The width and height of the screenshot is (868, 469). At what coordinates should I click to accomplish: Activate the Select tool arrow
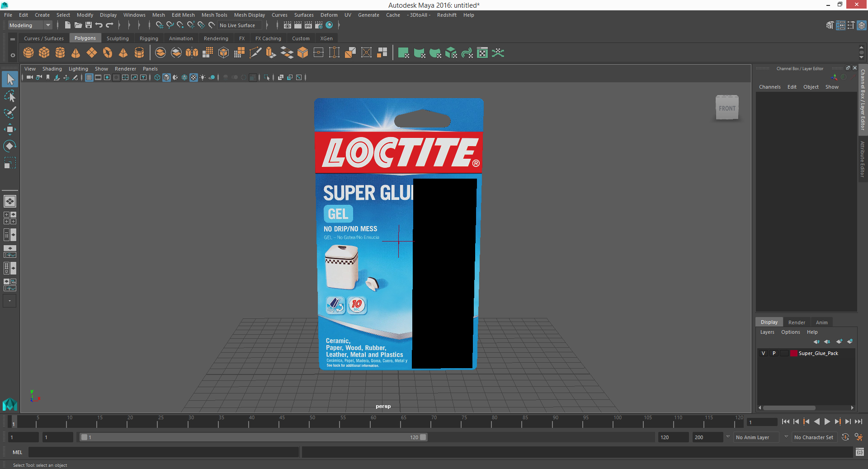click(10, 79)
